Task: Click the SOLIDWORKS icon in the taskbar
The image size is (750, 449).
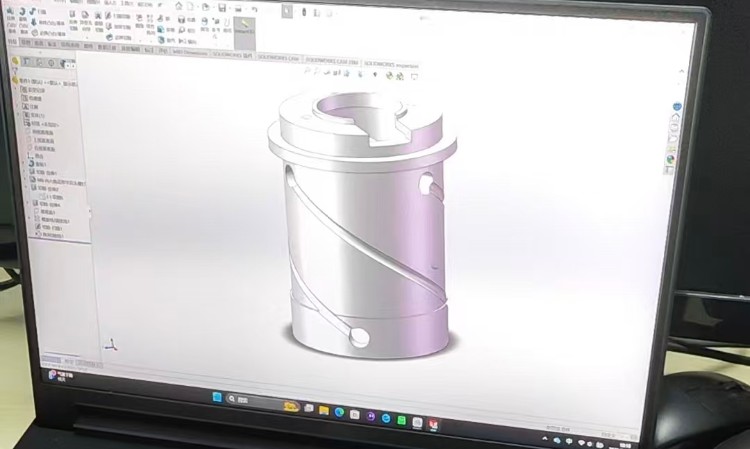Action: (x=433, y=424)
